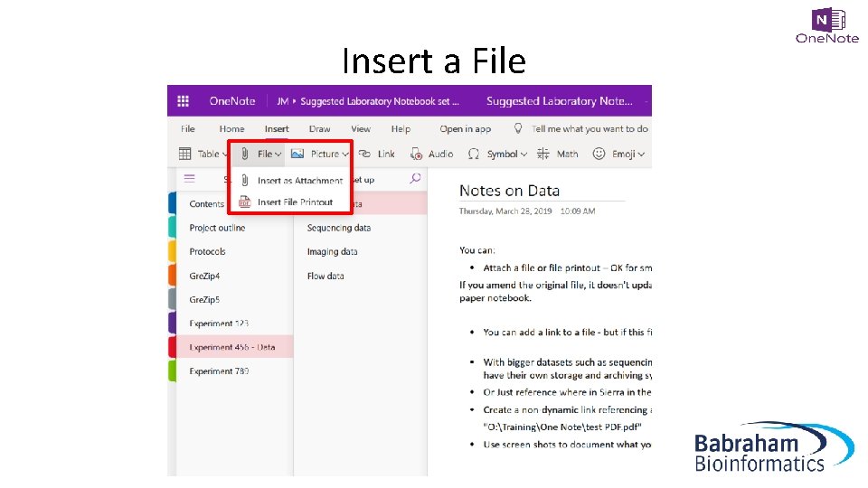868x488 pixels.
Task: Click the O:\Training\One Note\test PDF.pdf path
Action: [x=562, y=427]
